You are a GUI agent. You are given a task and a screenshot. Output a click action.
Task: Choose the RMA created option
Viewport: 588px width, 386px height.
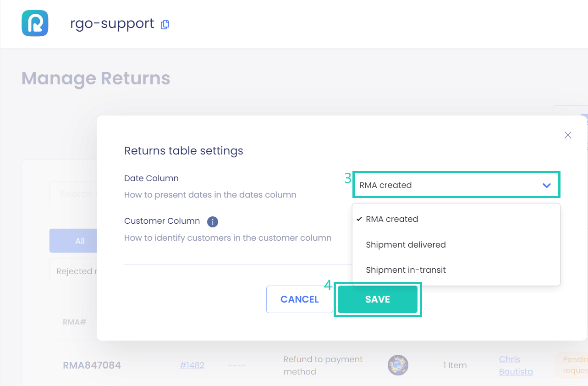(x=391, y=219)
